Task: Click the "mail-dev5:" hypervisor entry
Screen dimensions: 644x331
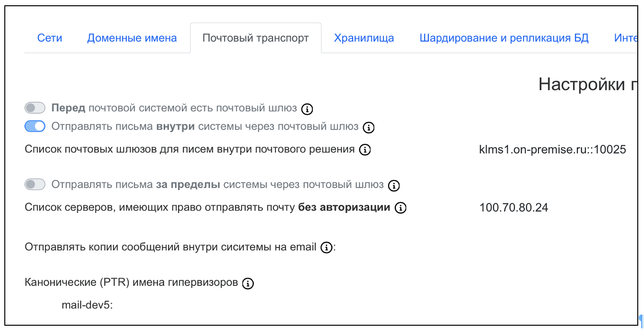Action: click(x=87, y=305)
